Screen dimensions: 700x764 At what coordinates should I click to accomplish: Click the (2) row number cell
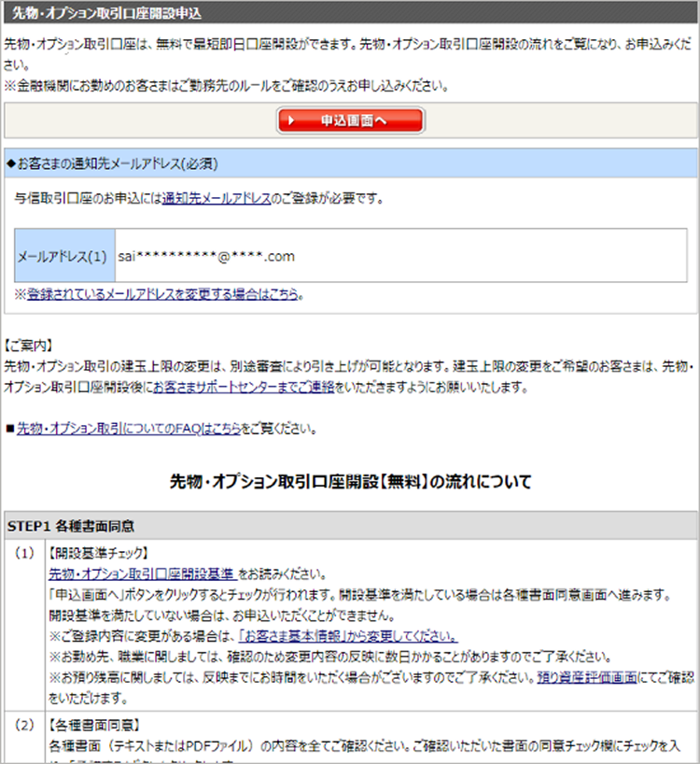tap(24, 724)
